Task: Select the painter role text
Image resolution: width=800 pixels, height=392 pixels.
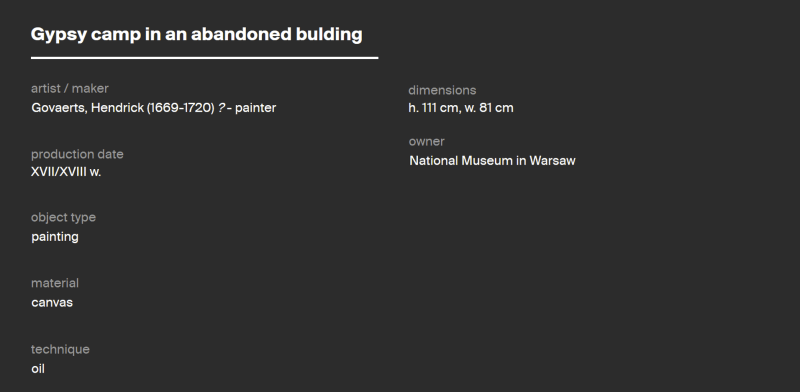Action: [x=255, y=108]
